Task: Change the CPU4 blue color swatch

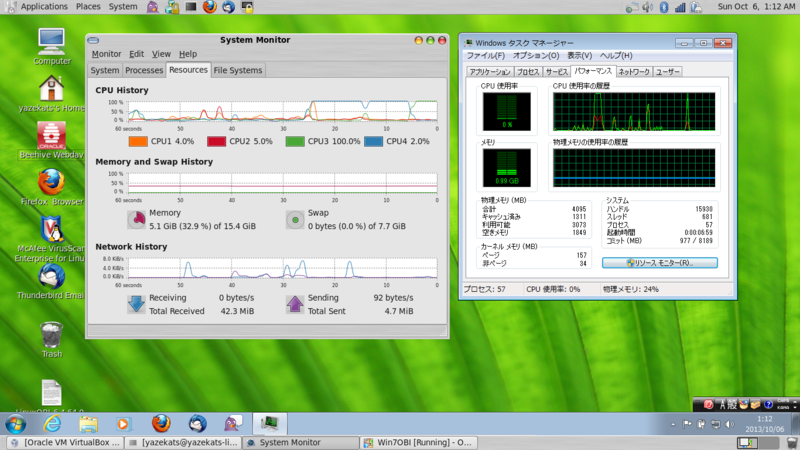Action: click(373, 141)
